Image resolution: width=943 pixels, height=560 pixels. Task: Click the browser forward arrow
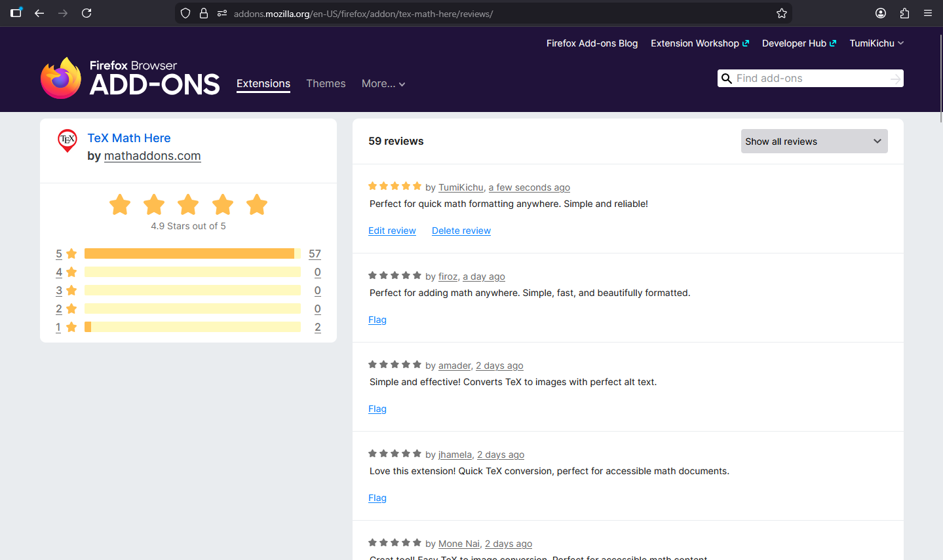pos(63,13)
